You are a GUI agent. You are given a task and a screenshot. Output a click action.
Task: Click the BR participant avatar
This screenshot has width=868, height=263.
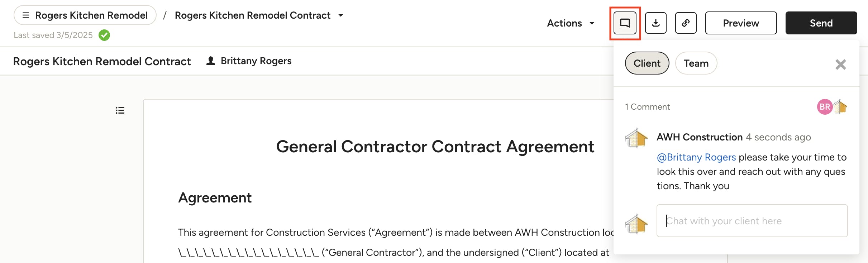[824, 107]
